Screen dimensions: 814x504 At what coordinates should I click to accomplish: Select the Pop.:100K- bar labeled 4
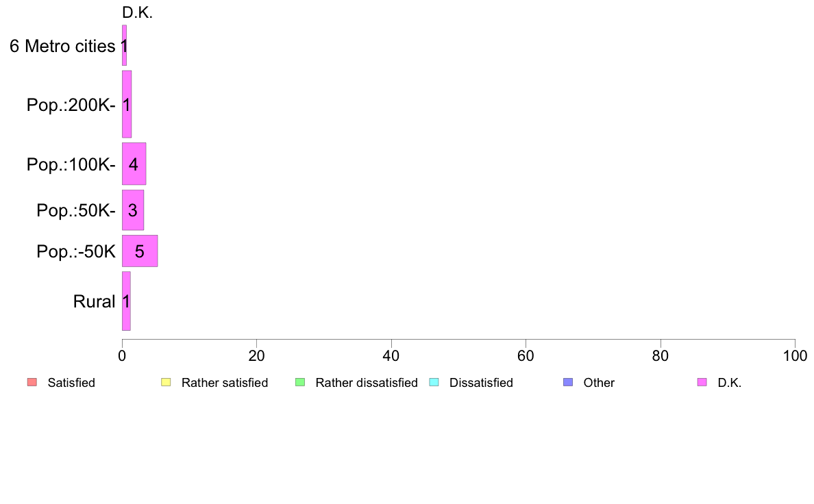134,164
